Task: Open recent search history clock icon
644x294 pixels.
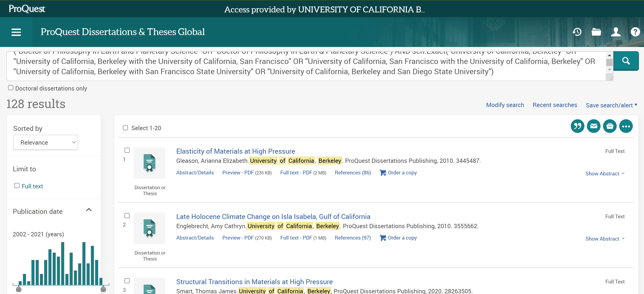Action: tap(577, 32)
